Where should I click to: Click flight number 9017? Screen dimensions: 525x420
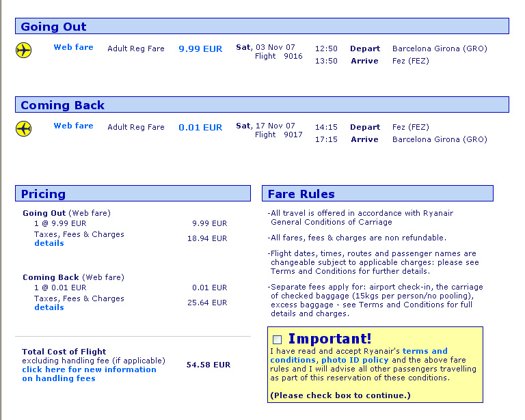293,135
